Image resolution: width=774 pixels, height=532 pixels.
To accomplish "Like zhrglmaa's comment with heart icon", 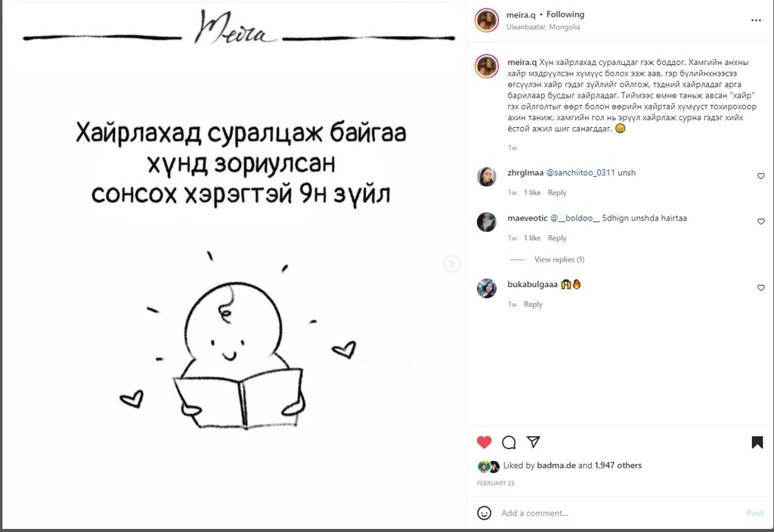I will [x=760, y=176].
